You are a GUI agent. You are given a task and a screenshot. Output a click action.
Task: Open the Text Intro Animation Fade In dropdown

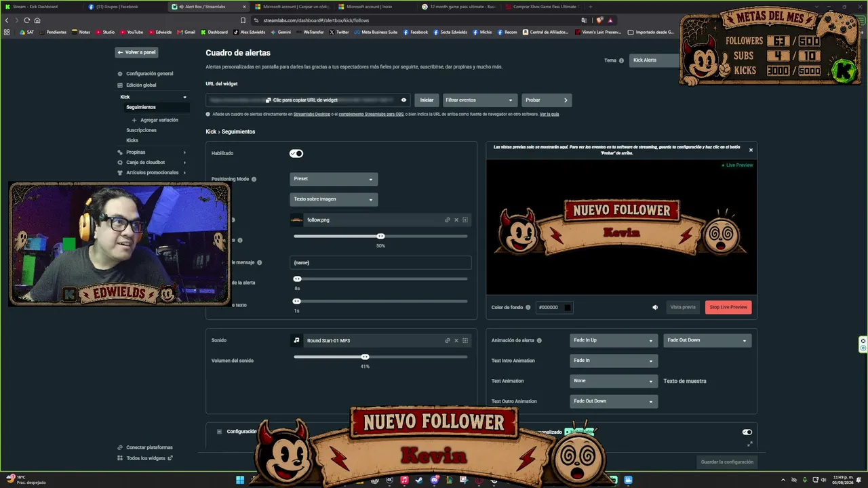point(613,361)
